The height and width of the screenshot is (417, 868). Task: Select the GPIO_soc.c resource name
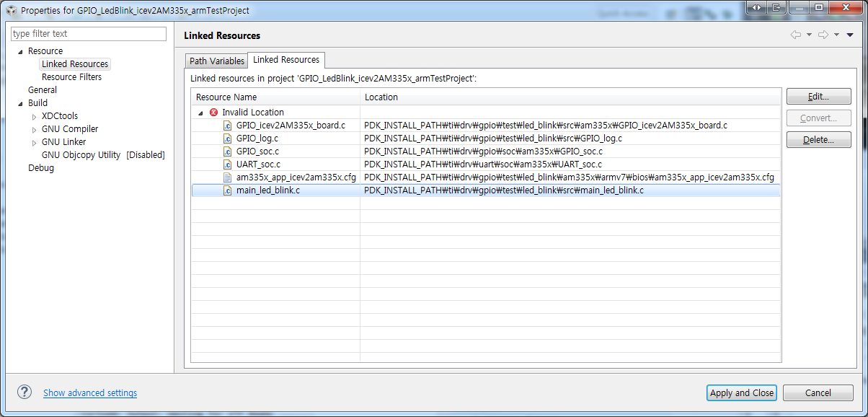[x=257, y=152]
